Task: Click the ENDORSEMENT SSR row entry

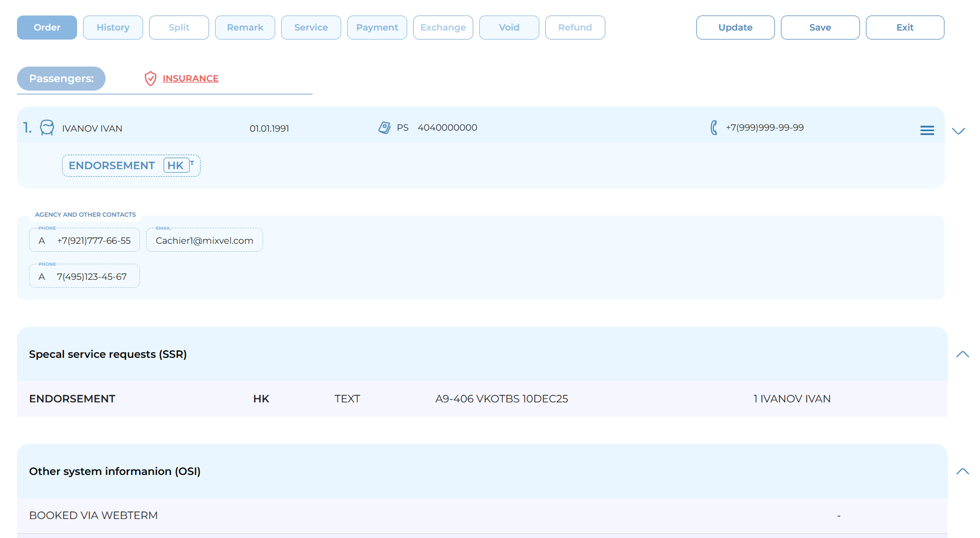Action: pyautogui.click(x=72, y=399)
